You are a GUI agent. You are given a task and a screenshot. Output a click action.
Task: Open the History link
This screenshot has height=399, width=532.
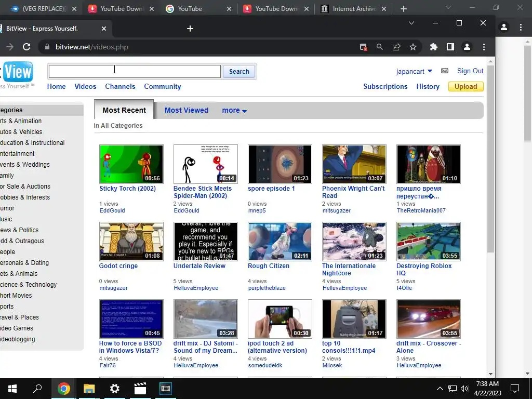tap(428, 87)
